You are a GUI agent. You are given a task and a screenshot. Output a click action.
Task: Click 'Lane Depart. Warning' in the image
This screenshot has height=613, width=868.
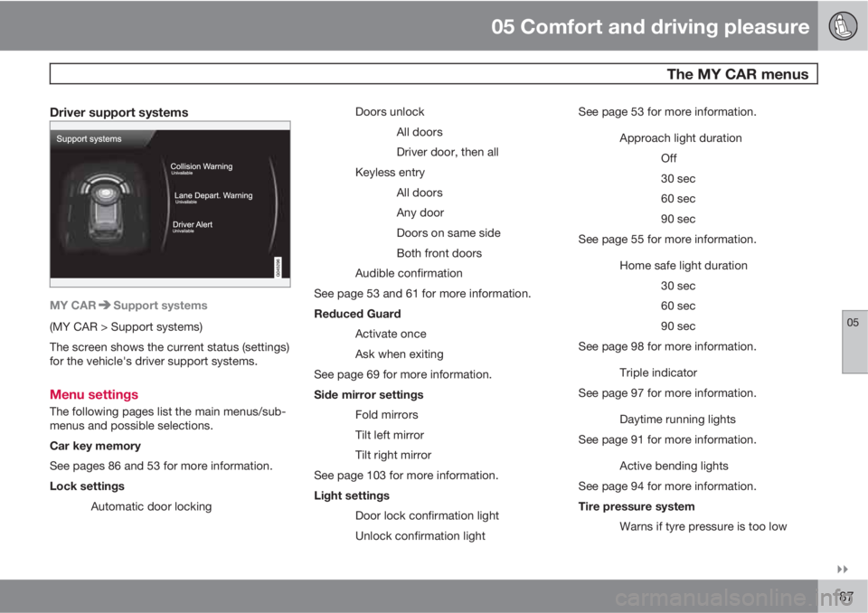pyautogui.click(x=213, y=195)
